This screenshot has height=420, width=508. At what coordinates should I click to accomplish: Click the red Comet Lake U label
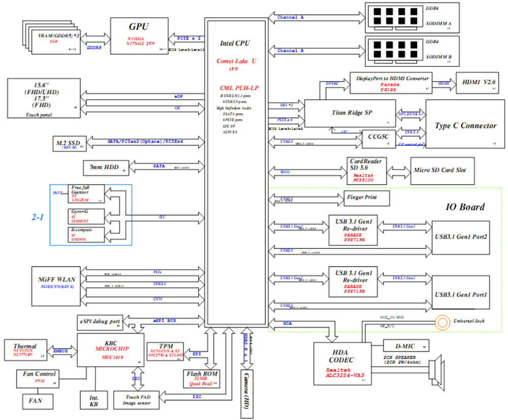coord(236,61)
